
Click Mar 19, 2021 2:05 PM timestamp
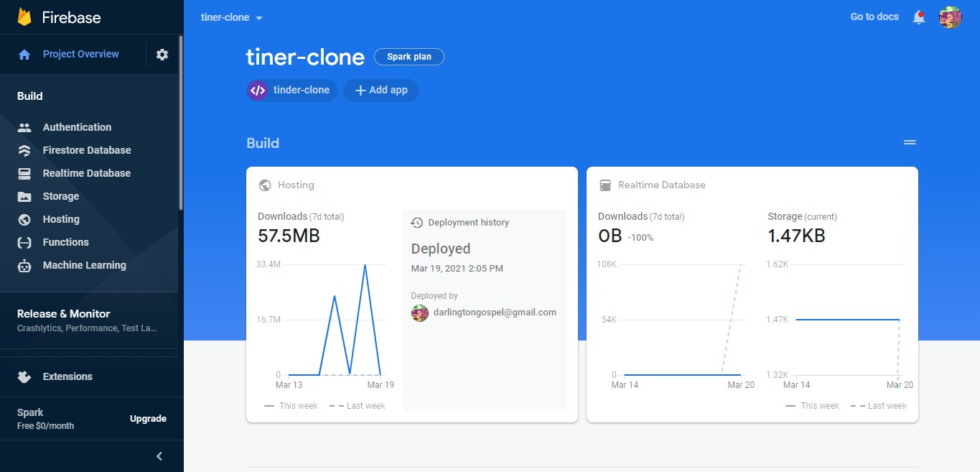pos(457,269)
